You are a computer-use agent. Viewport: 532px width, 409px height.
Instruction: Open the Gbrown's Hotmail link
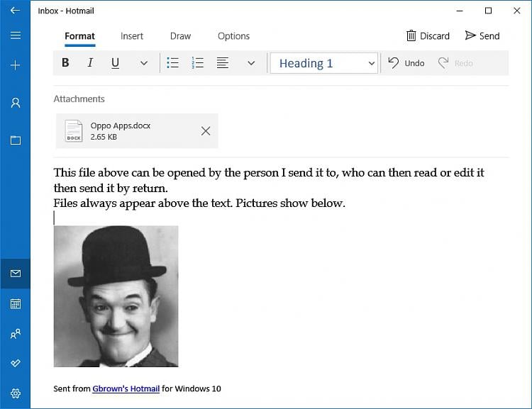click(x=126, y=388)
